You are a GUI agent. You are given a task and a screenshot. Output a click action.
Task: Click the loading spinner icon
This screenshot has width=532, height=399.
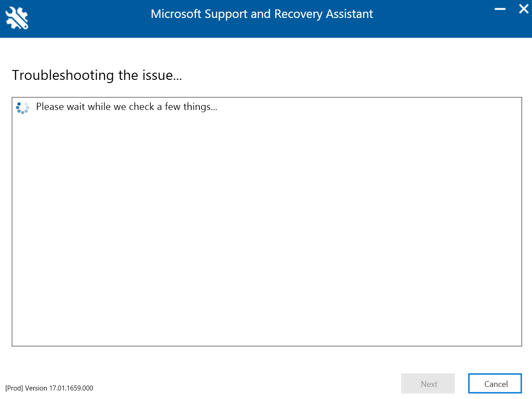pos(23,108)
